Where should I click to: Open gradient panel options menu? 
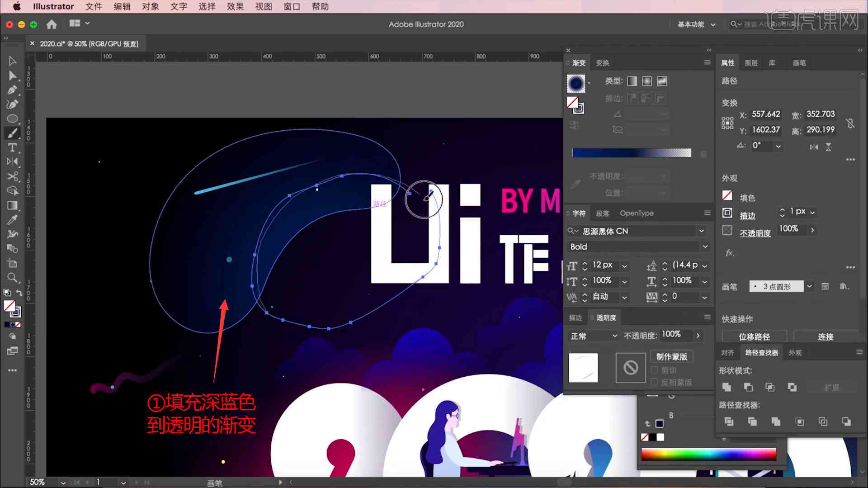point(708,62)
